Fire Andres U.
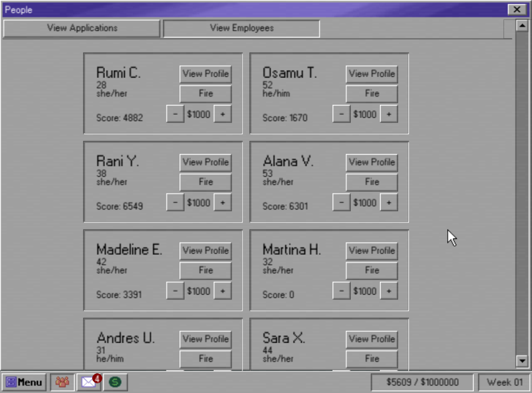The width and height of the screenshot is (532, 393). [206, 359]
